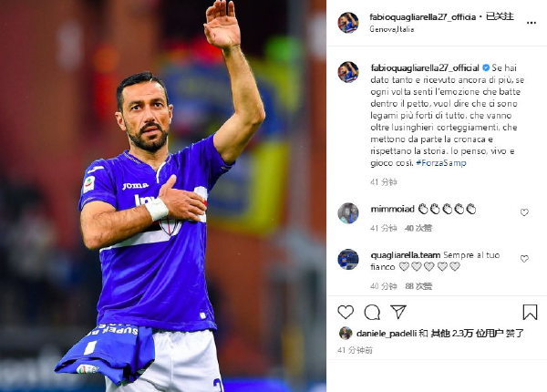Open Genova, Italia location link

[392, 29]
